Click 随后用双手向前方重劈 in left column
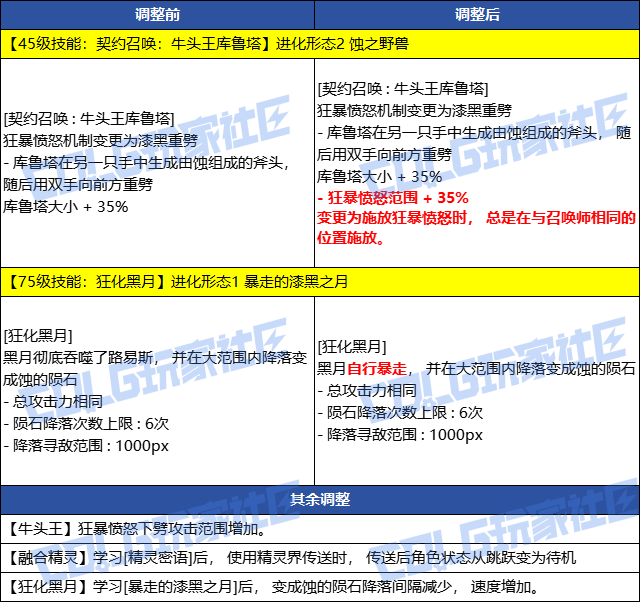 pyautogui.click(x=78, y=184)
